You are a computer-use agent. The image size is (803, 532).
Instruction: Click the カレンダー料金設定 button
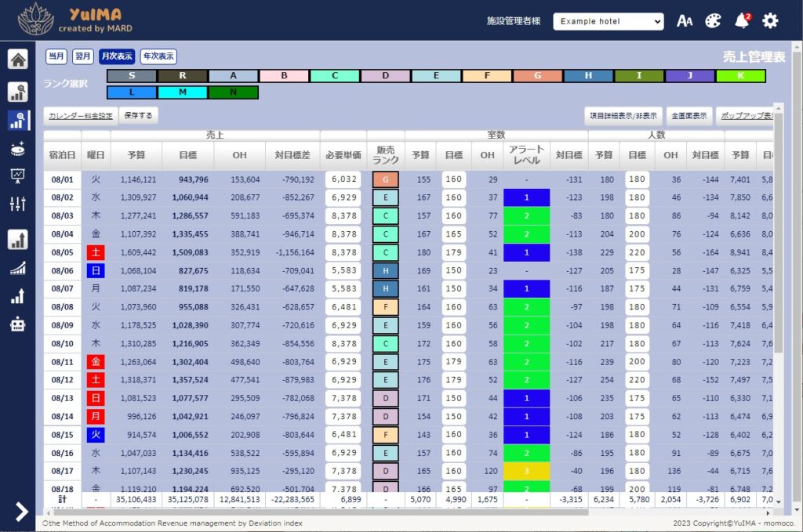pos(81,116)
